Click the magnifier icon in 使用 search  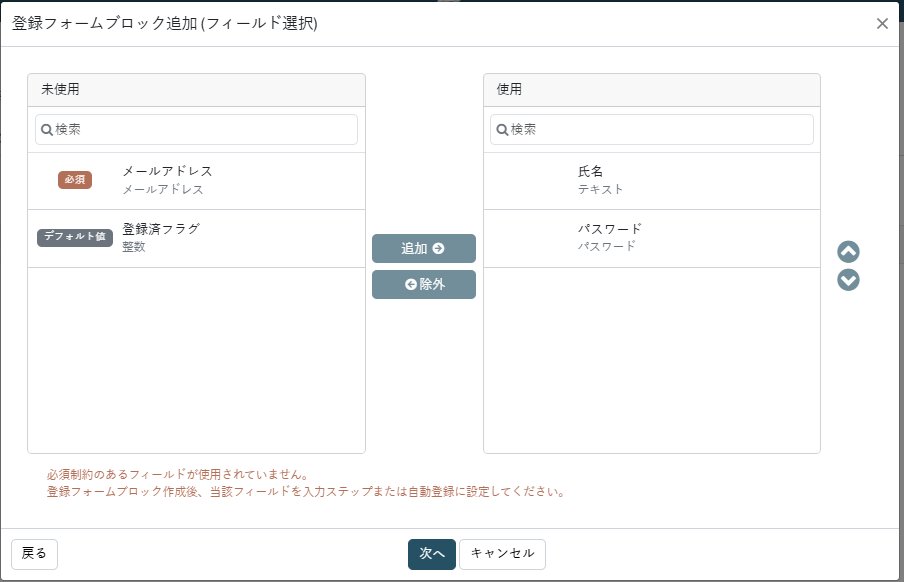503,130
